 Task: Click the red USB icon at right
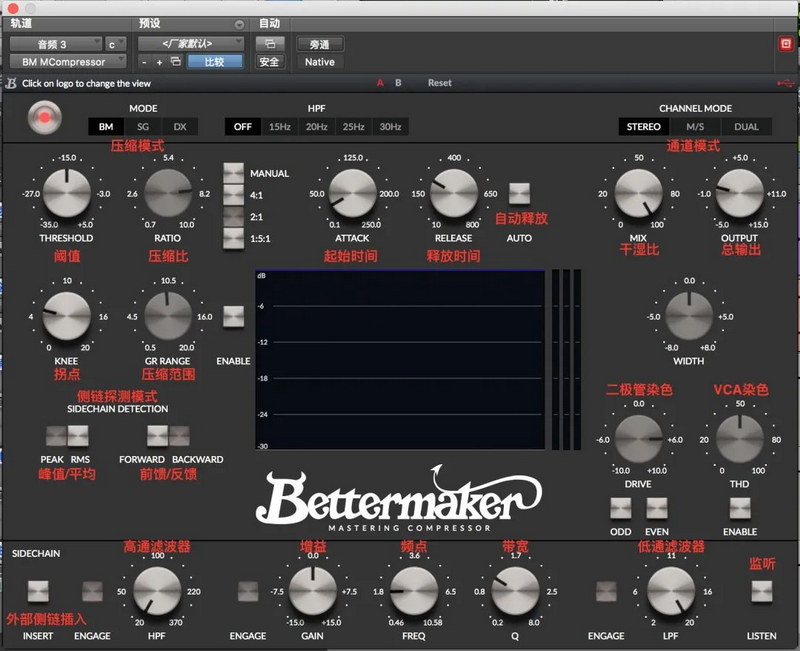point(785,83)
